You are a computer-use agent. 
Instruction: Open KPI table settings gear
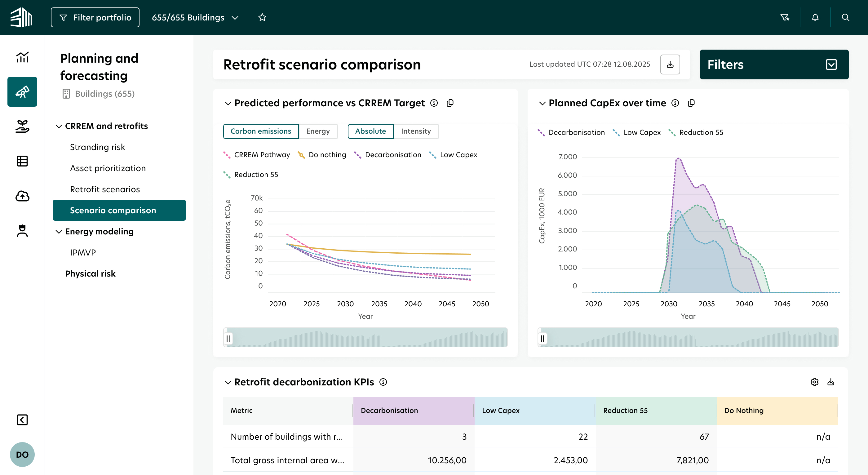tap(814, 382)
